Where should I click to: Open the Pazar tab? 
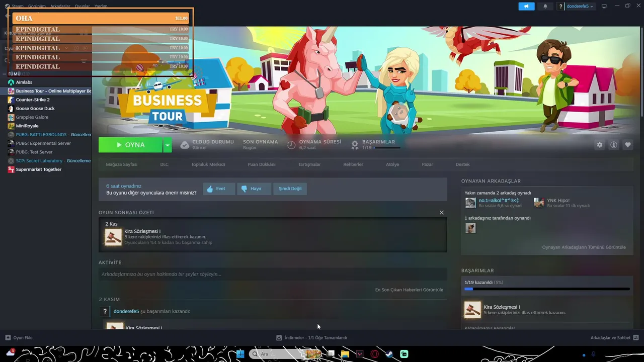(x=427, y=164)
